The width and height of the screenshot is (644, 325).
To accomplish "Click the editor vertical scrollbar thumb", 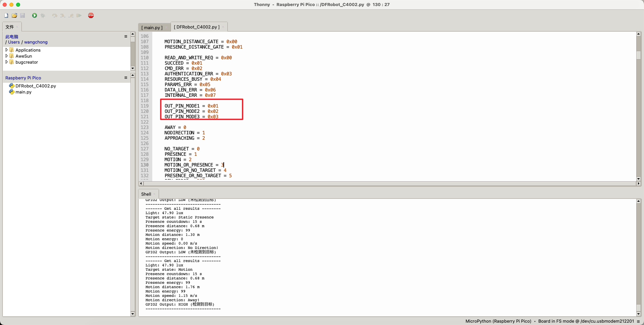I will click(x=639, y=55).
